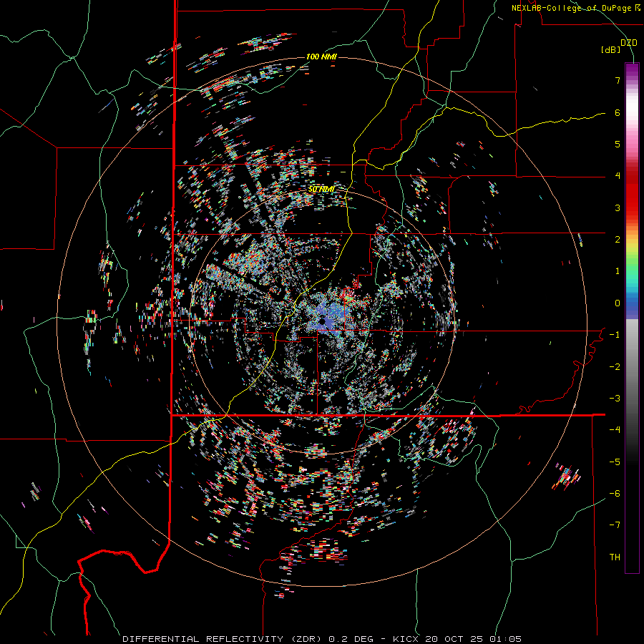Click the purple top segment of the color bar
The image size is (644, 644).
click(632, 71)
